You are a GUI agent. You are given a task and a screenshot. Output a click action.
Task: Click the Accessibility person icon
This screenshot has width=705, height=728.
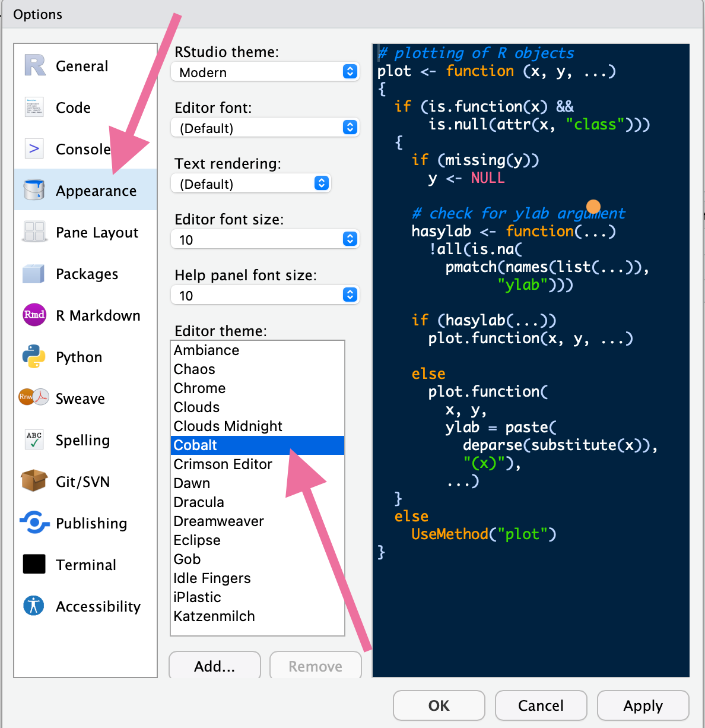pyautogui.click(x=34, y=606)
